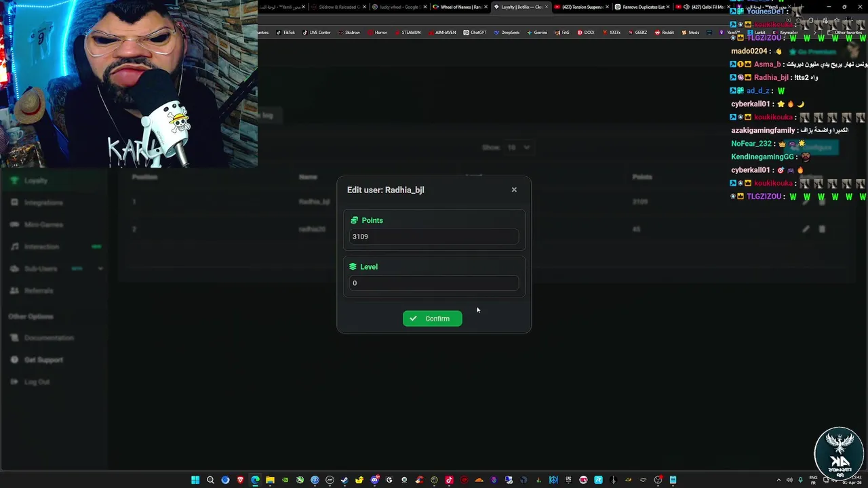The image size is (868, 488).
Task: Open taskbar Search
Action: click(x=210, y=480)
